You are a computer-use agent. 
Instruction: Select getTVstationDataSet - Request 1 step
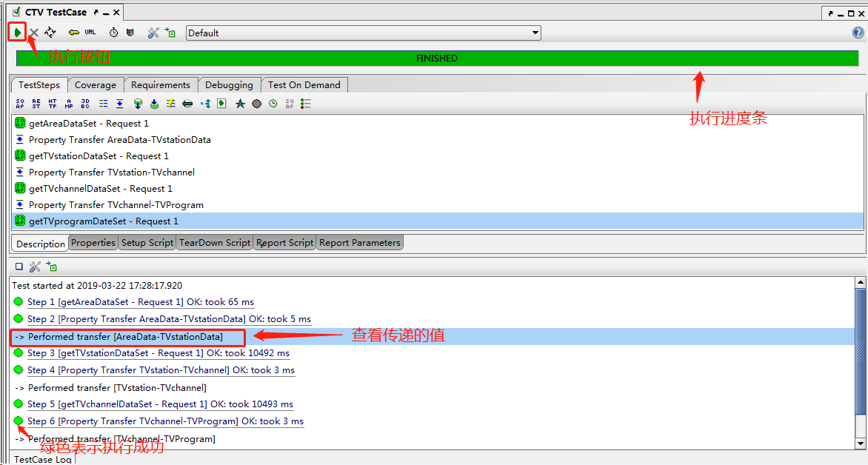(437, 156)
